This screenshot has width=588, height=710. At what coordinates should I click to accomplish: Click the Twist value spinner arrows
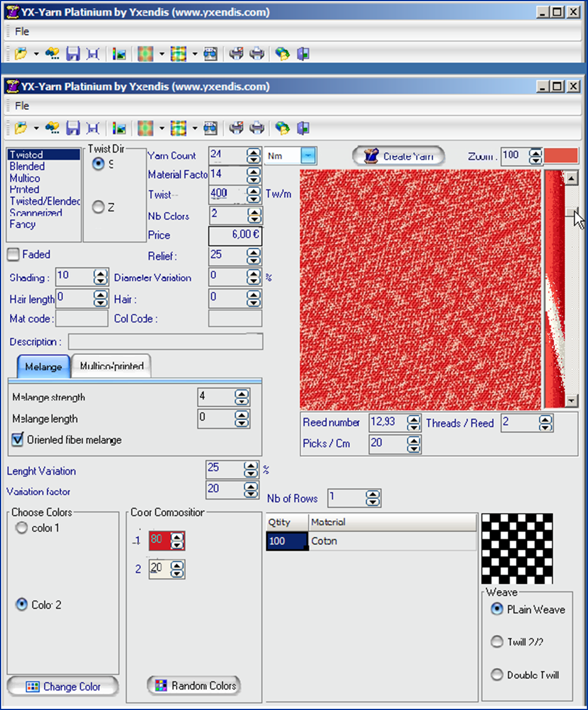[x=254, y=194]
